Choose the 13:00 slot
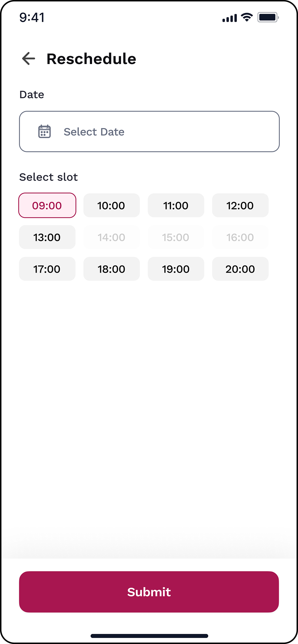Image resolution: width=298 pixels, height=644 pixels. (x=47, y=237)
